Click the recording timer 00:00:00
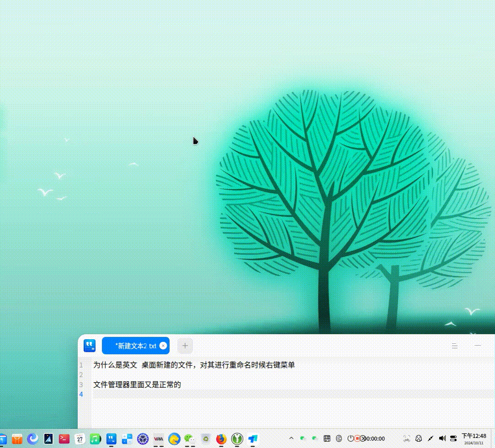Viewport: 495px width, 448px height. (374, 438)
